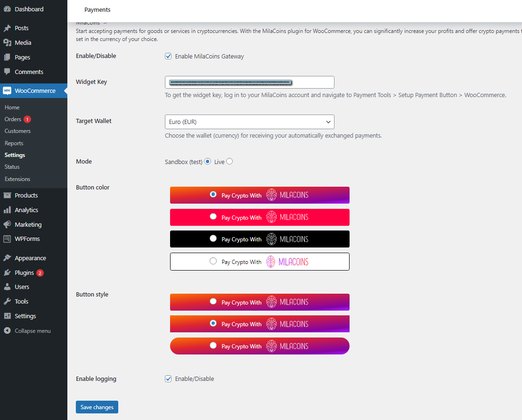This screenshot has height=420, width=522.
Task: Click the Posts pushpin icon
Action: point(7,28)
